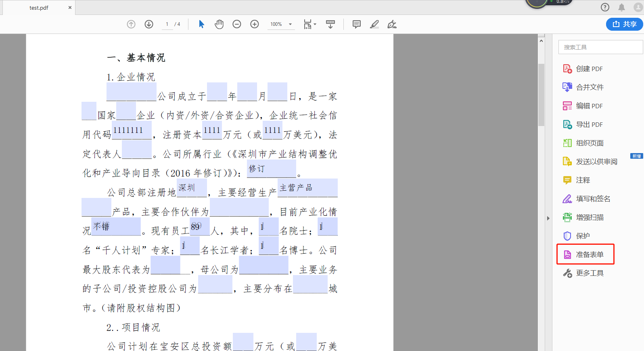Image resolution: width=644 pixels, height=351 pixels.
Task: Click the form field after 母公司为
Action: pyautogui.click(x=264, y=265)
